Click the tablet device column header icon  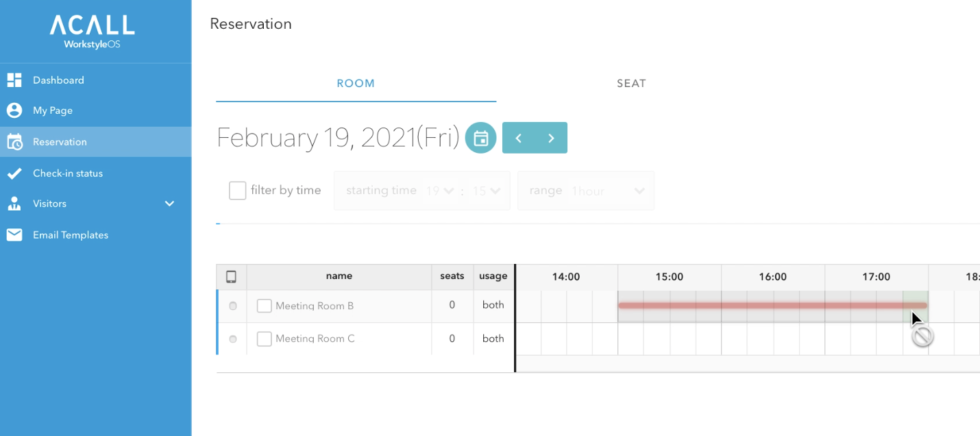[232, 277]
